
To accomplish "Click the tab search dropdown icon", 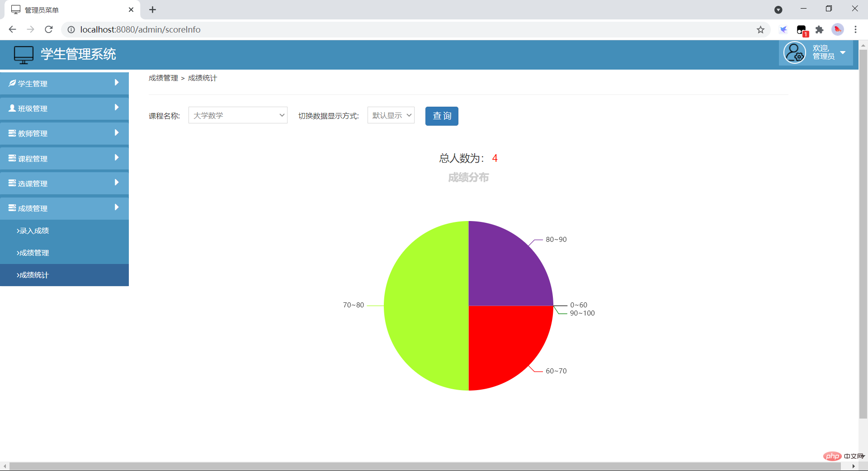I will click(x=778, y=9).
